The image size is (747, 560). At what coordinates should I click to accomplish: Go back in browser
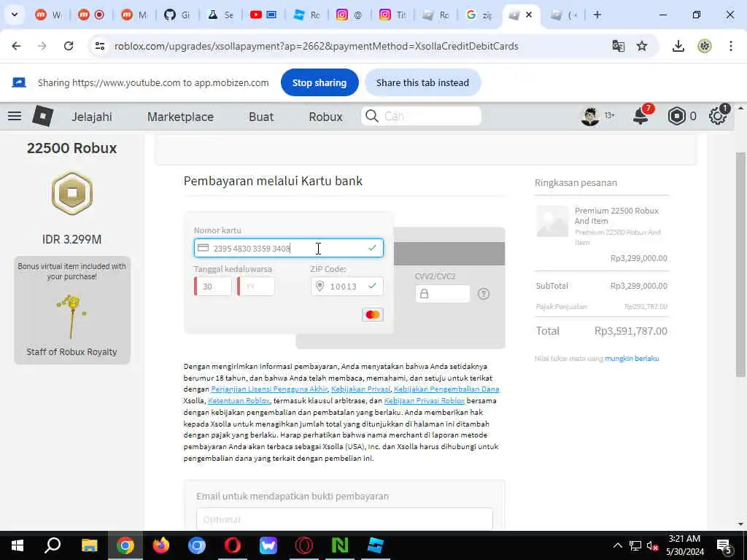(x=16, y=46)
